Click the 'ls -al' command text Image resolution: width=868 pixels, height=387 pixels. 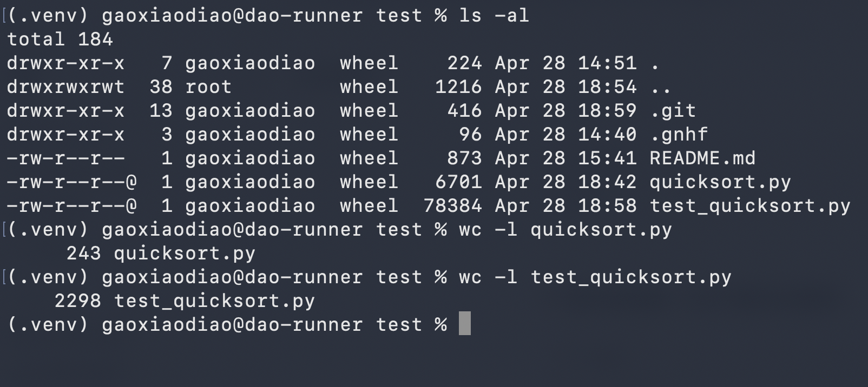tap(494, 16)
